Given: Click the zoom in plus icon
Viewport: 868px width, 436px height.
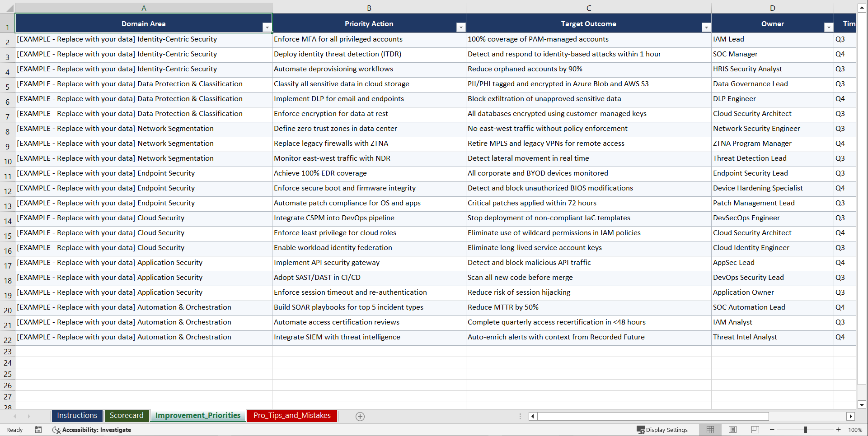Looking at the screenshot, I should coord(839,430).
